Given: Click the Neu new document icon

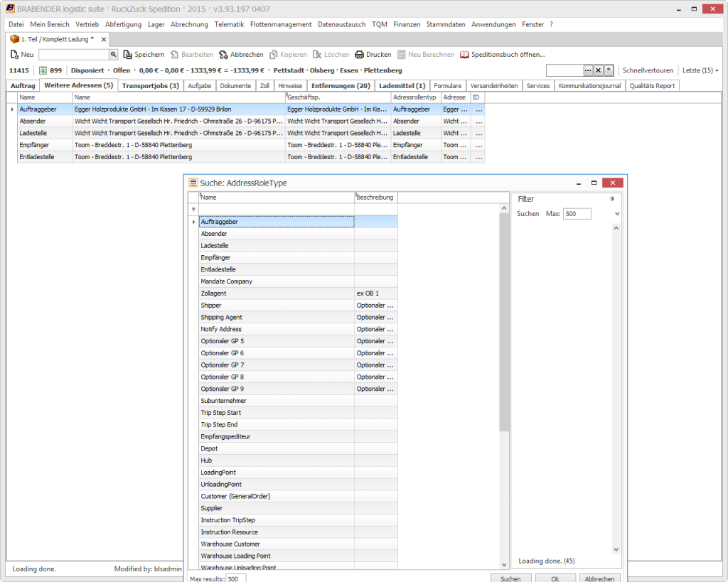Looking at the screenshot, I should click(14, 55).
